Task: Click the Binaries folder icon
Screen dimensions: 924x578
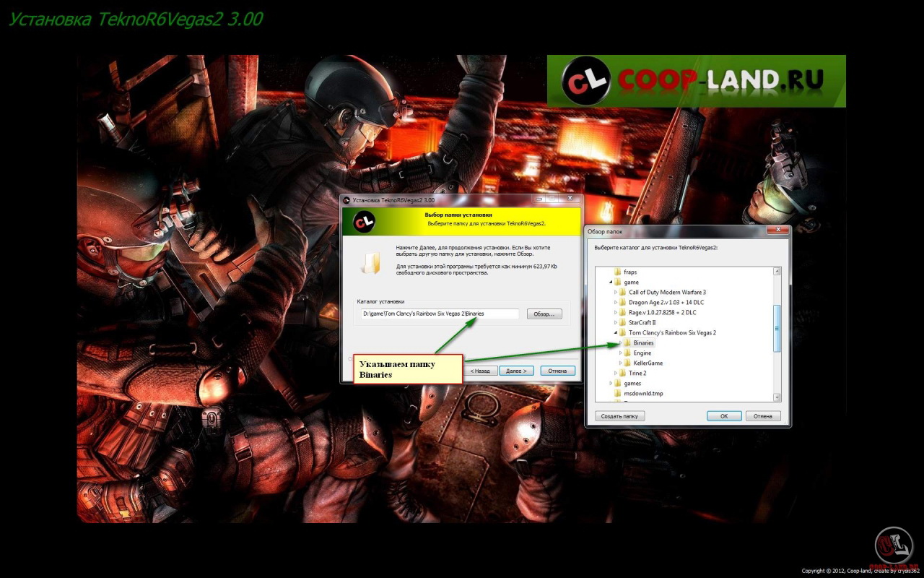Action: point(628,342)
